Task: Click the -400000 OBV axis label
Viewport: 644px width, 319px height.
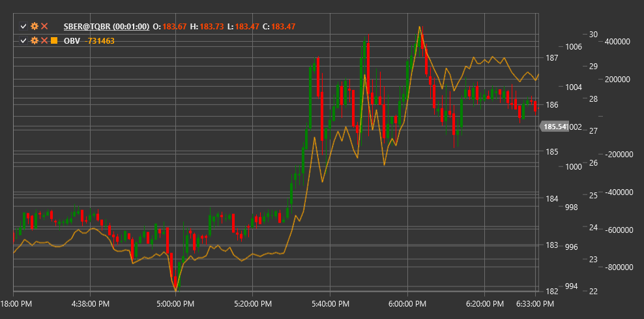Action: pos(618,192)
